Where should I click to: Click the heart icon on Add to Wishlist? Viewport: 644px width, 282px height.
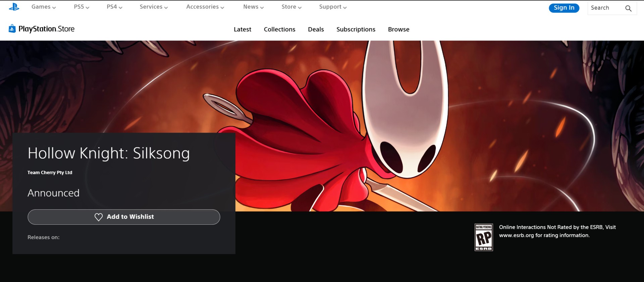[99, 217]
